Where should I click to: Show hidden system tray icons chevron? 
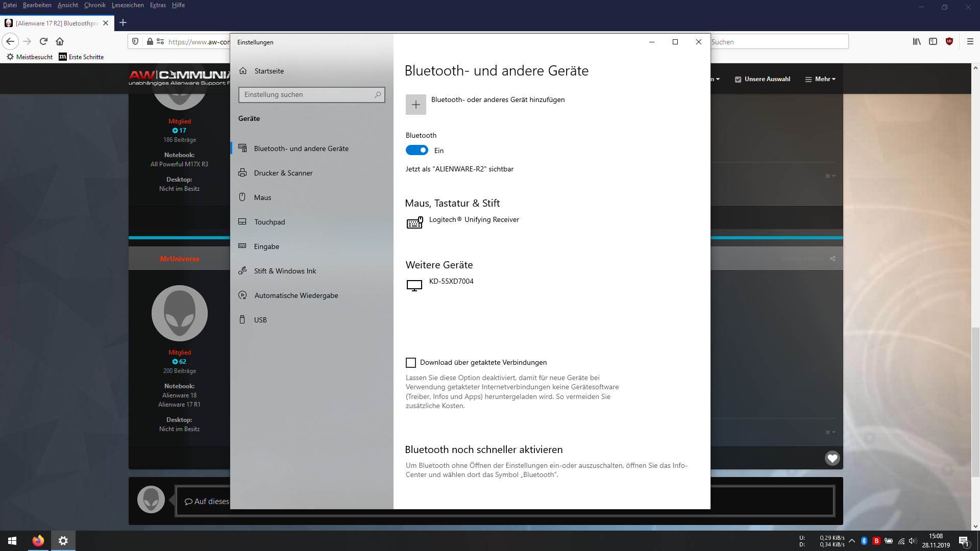[851, 541]
